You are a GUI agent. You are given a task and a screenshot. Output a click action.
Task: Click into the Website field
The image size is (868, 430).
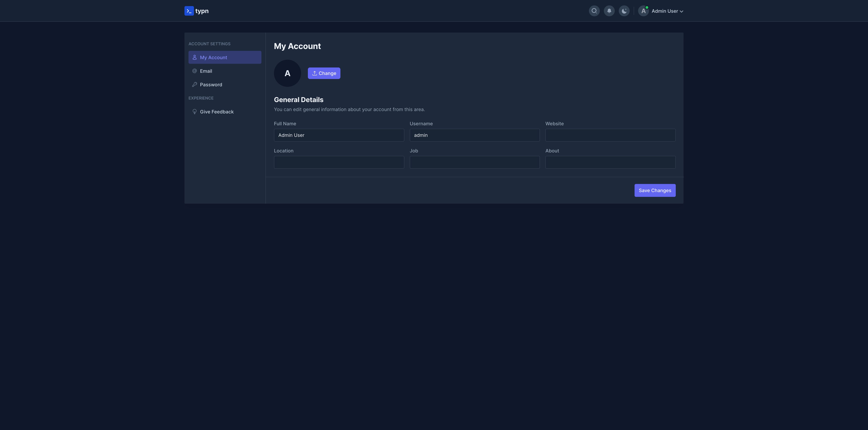[x=610, y=135]
